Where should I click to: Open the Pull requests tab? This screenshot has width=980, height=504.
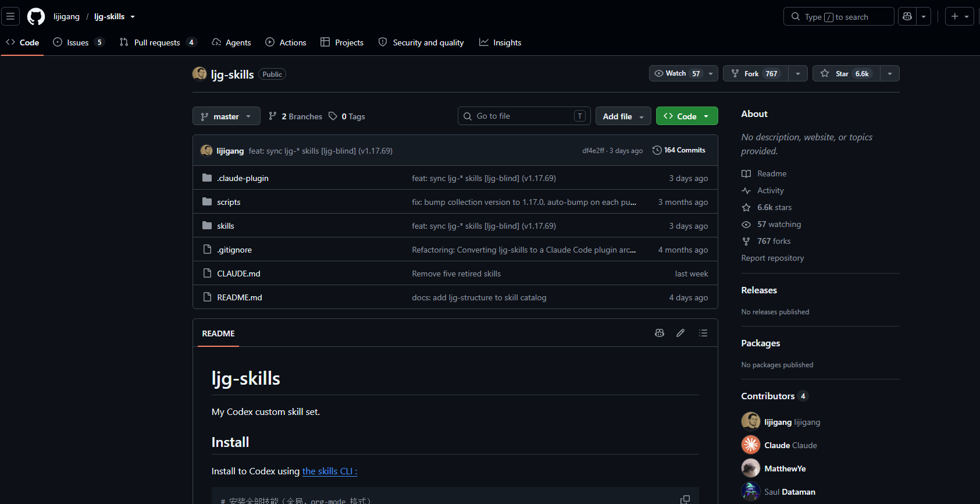pyautogui.click(x=158, y=42)
